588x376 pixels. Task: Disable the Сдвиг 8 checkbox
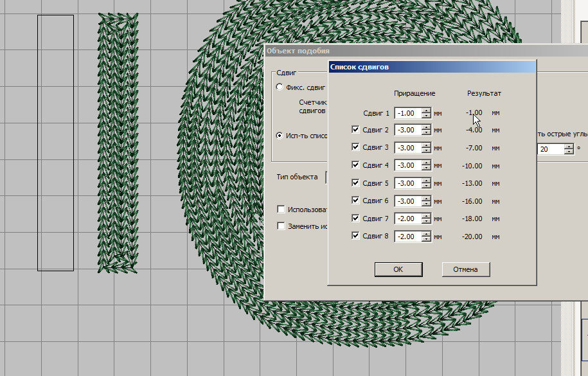pos(356,236)
